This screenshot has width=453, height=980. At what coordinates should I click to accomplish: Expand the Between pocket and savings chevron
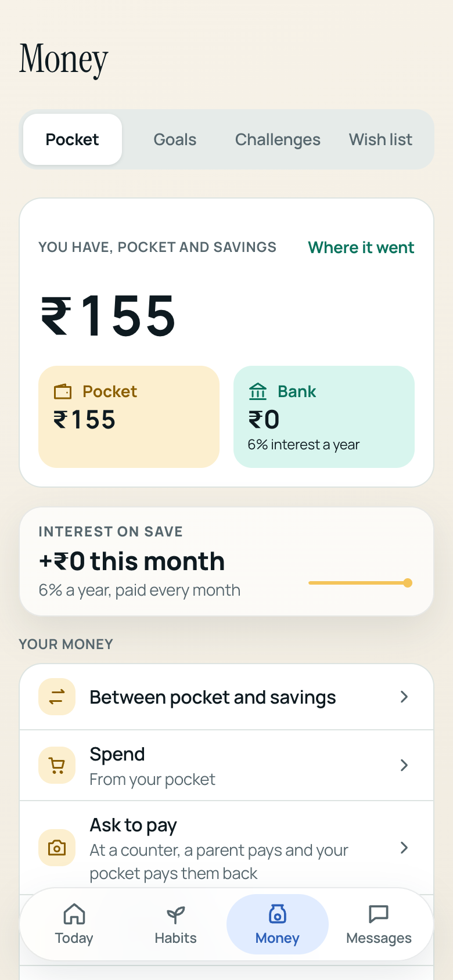click(x=404, y=697)
